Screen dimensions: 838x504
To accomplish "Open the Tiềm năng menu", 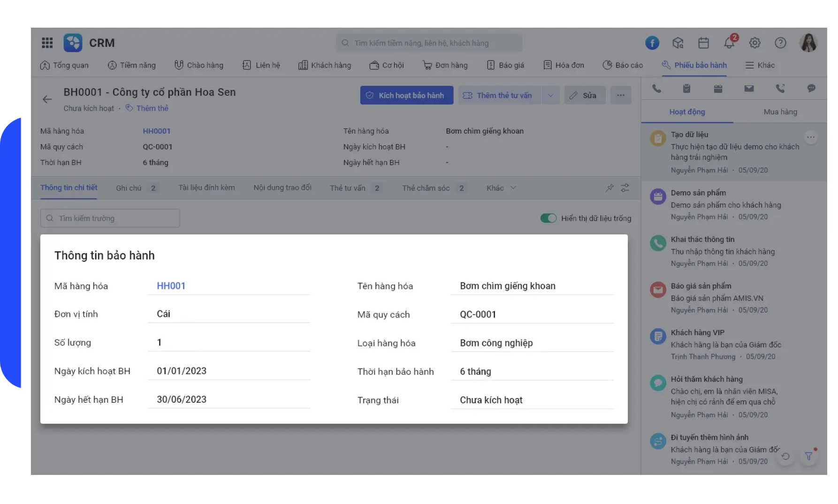I will [132, 65].
